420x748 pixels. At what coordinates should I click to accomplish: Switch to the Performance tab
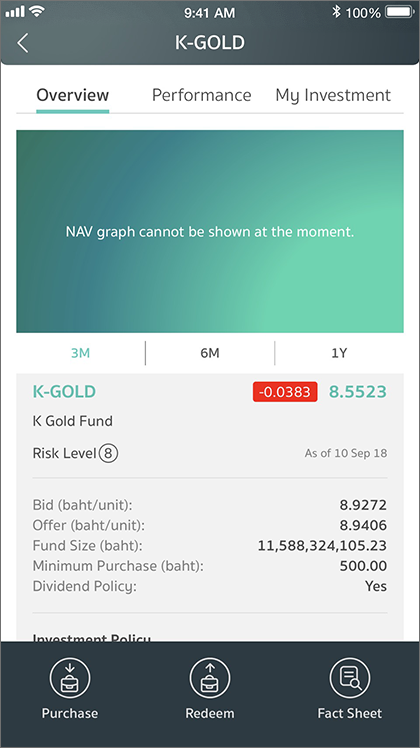pos(201,95)
